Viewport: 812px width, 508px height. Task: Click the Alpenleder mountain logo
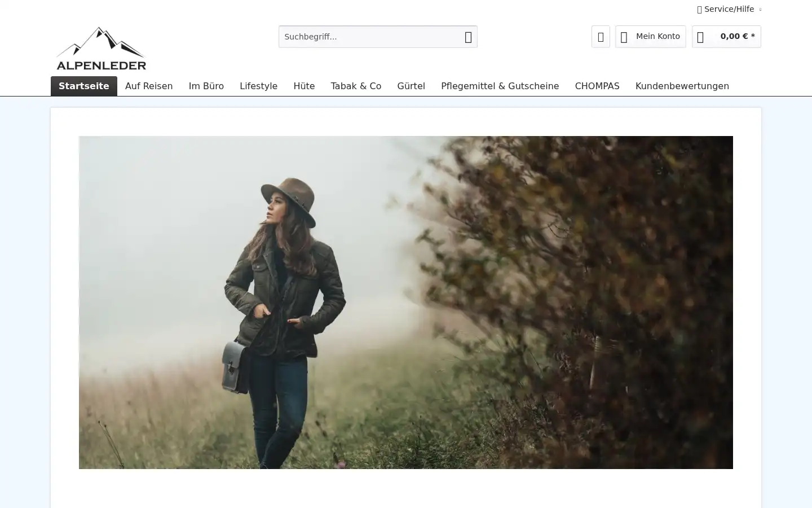[101, 48]
